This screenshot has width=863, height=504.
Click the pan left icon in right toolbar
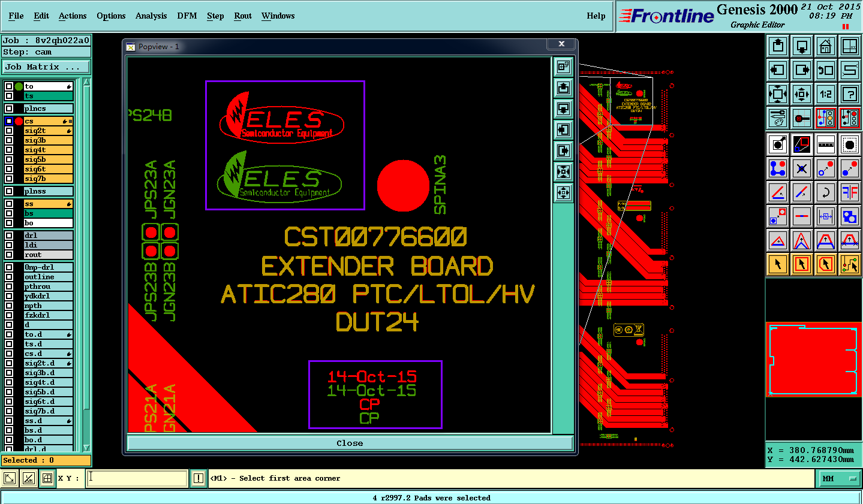pos(778,70)
